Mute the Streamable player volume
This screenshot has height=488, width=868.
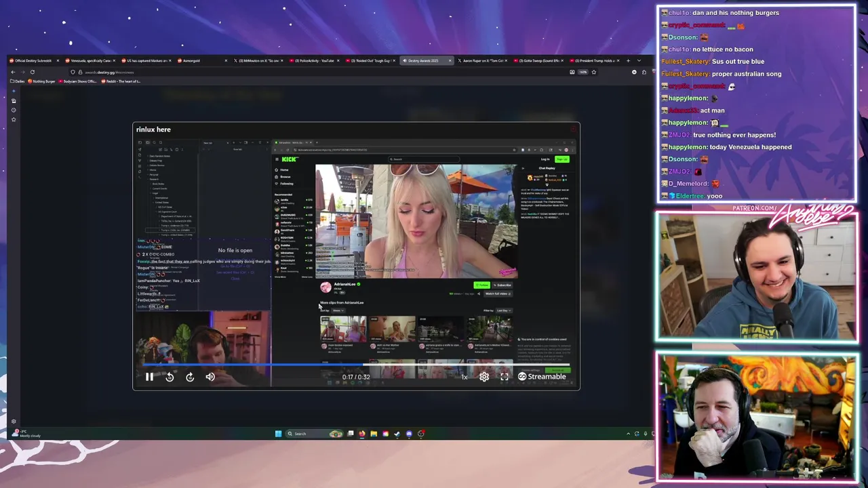pyautogui.click(x=210, y=377)
